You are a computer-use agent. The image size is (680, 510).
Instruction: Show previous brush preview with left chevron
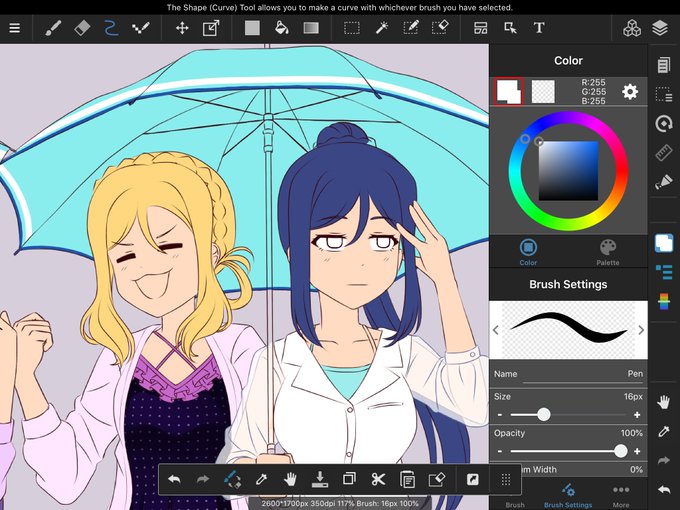[x=496, y=330]
